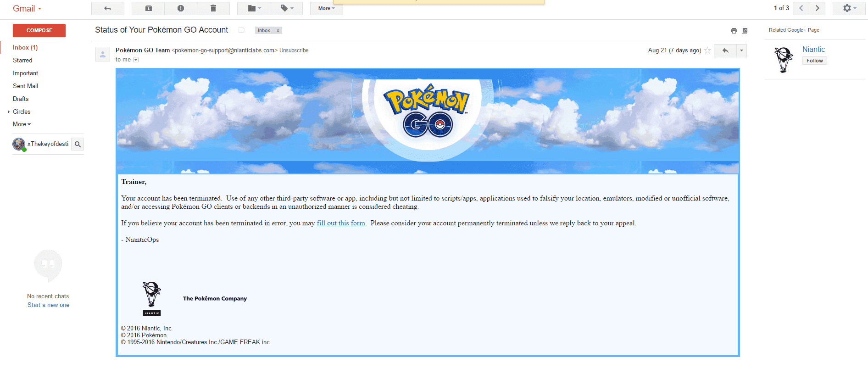Viewport: 868px width, 374px height.
Task: Open the More actions dropdown in the toolbar
Action: click(x=326, y=8)
